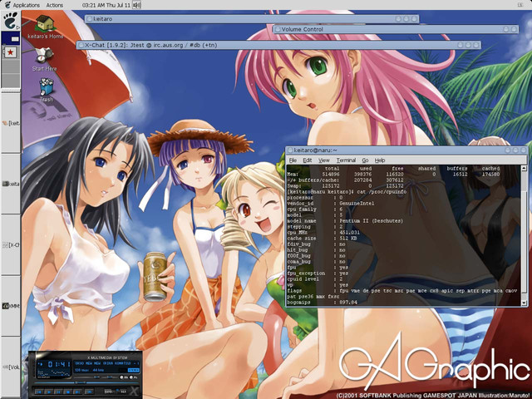Click the XMMS time display 01:41
Viewport: 532px width, 399px height.
[59, 364]
